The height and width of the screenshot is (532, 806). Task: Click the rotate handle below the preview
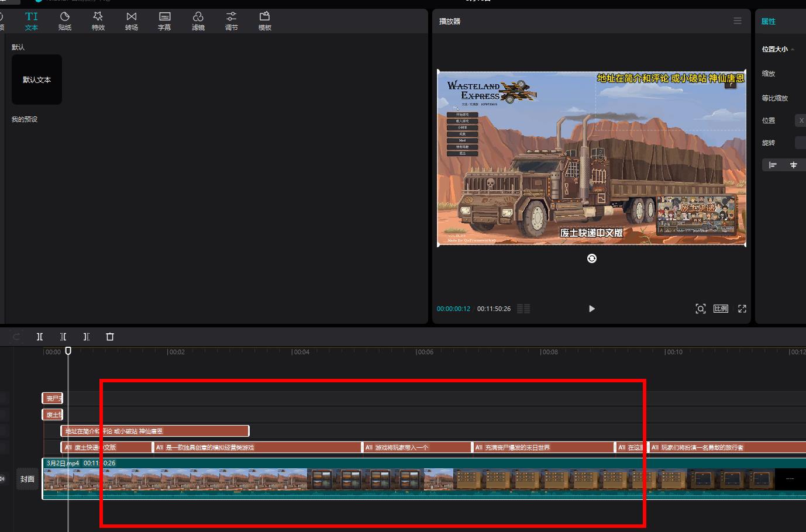click(592, 258)
